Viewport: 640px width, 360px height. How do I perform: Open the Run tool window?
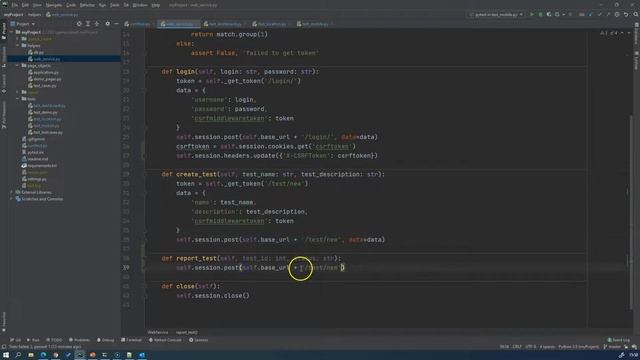pos(33,340)
